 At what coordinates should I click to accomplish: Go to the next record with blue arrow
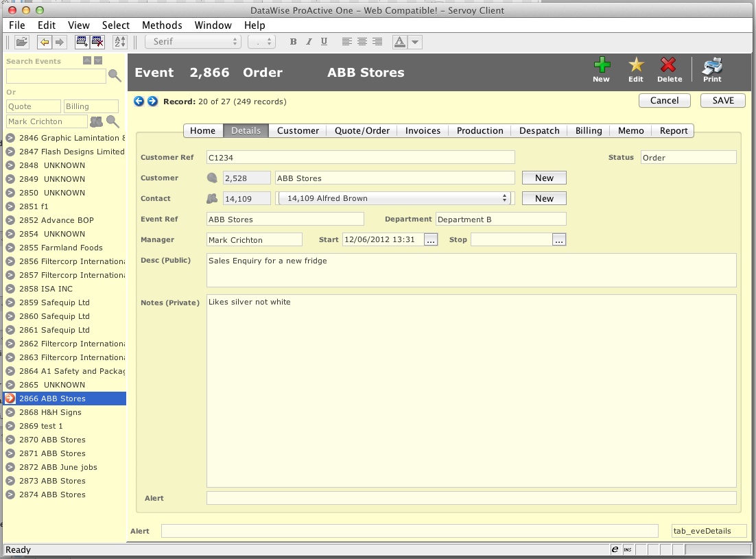pos(152,102)
